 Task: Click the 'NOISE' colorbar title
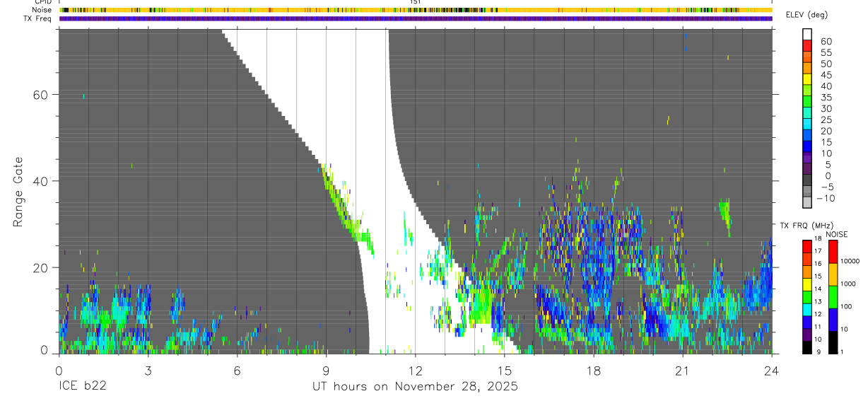pyautogui.click(x=836, y=234)
